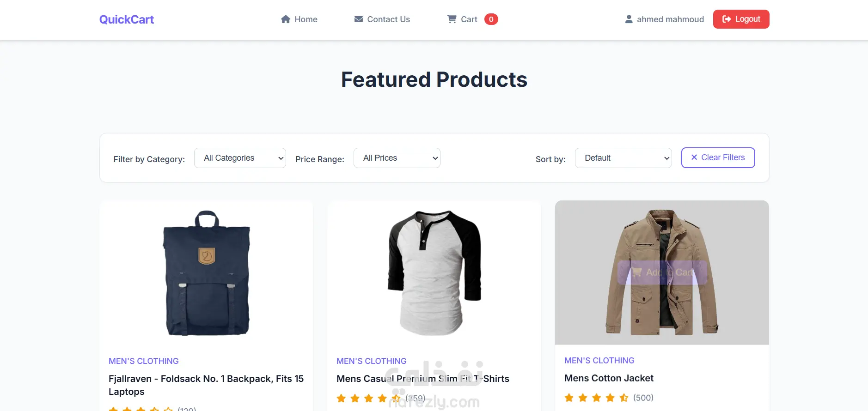
Task: Click the QuickCart logo link
Action: pyautogui.click(x=127, y=19)
